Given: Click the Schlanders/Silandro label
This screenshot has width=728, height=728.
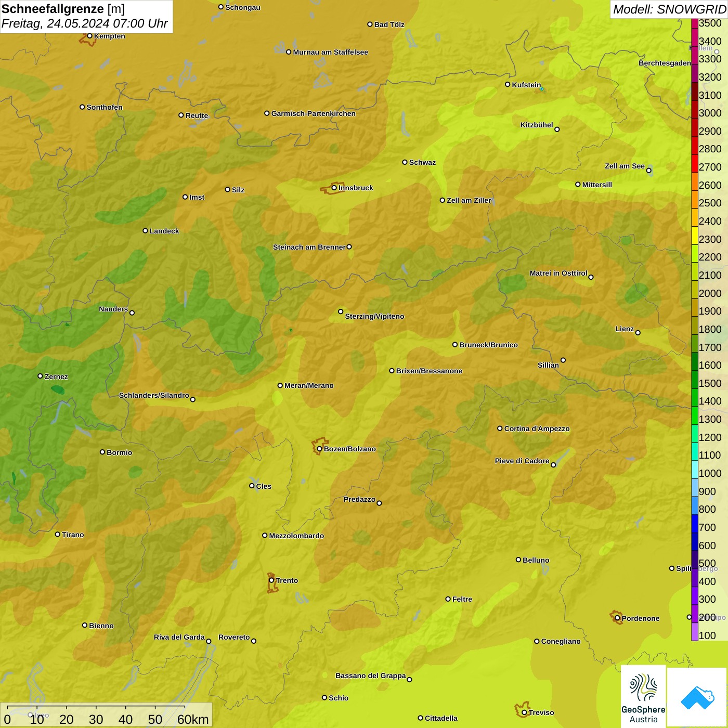Looking at the screenshot, I should click(x=154, y=395).
